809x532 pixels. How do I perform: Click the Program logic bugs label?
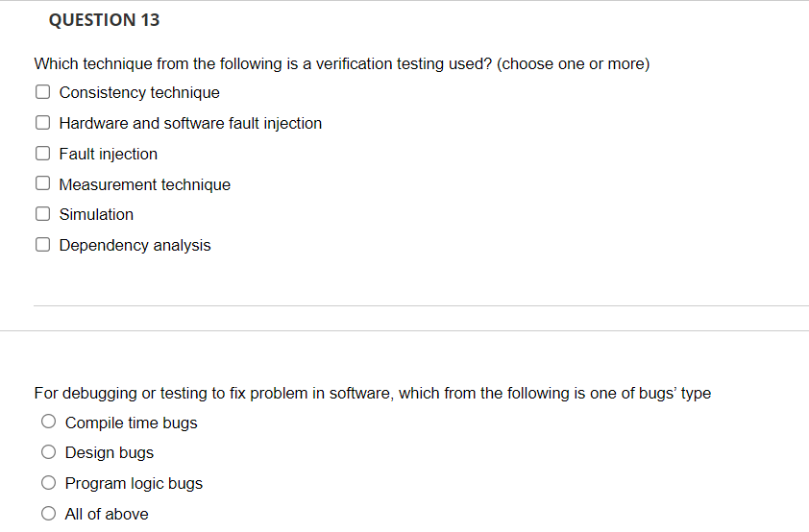click(134, 484)
